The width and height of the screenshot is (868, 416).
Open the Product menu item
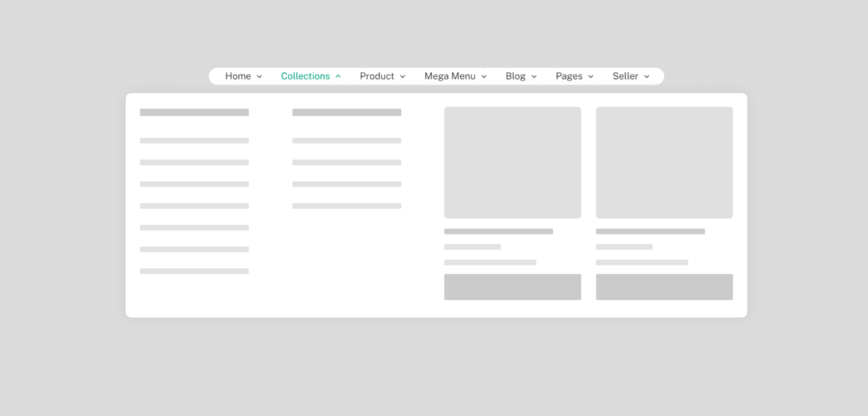(x=377, y=76)
